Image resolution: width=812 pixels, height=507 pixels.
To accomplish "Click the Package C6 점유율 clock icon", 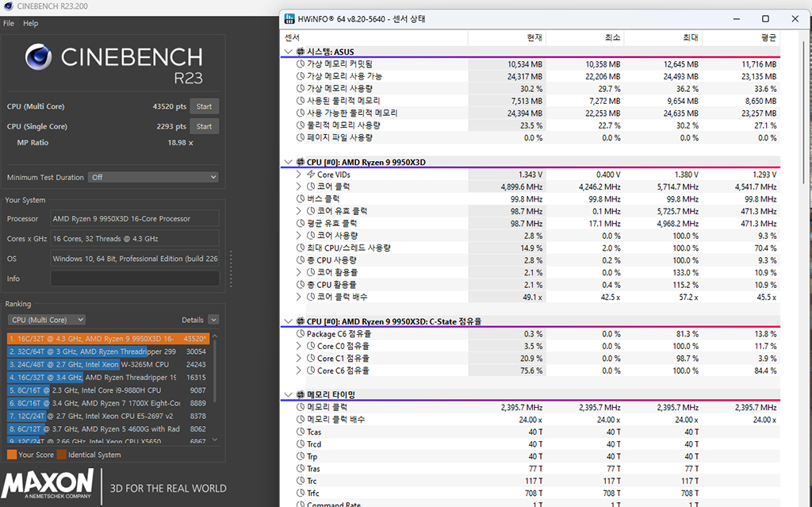I will 301,334.
